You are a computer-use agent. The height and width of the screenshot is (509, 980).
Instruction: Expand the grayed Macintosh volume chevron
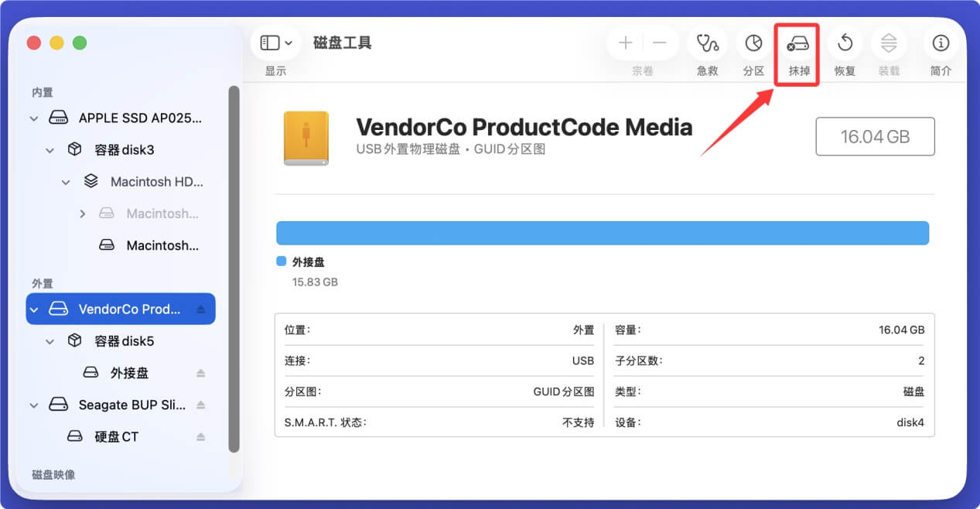tap(83, 214)
